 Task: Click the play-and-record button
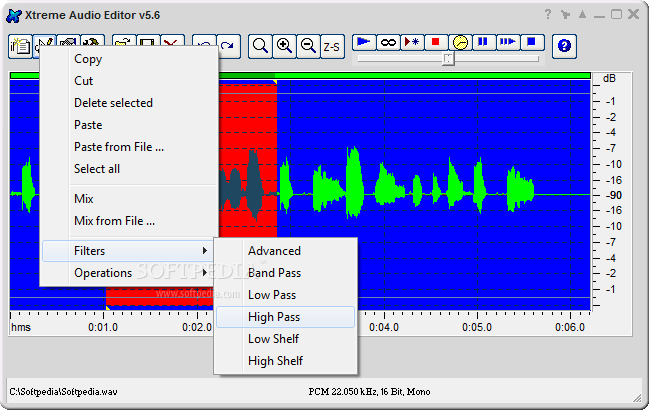(x=412, y=42)
